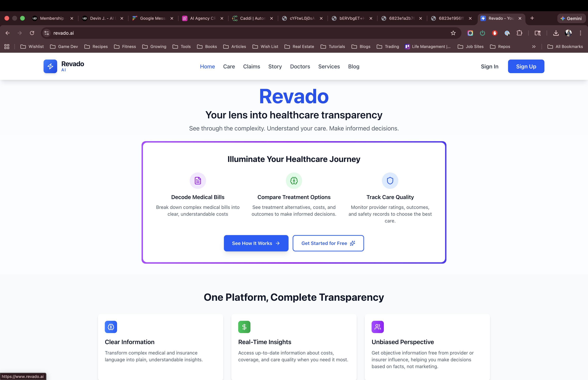Expand the bookmarks bar overflow chevron
Screen dimensions: 588x380
(x=534, y=46)
